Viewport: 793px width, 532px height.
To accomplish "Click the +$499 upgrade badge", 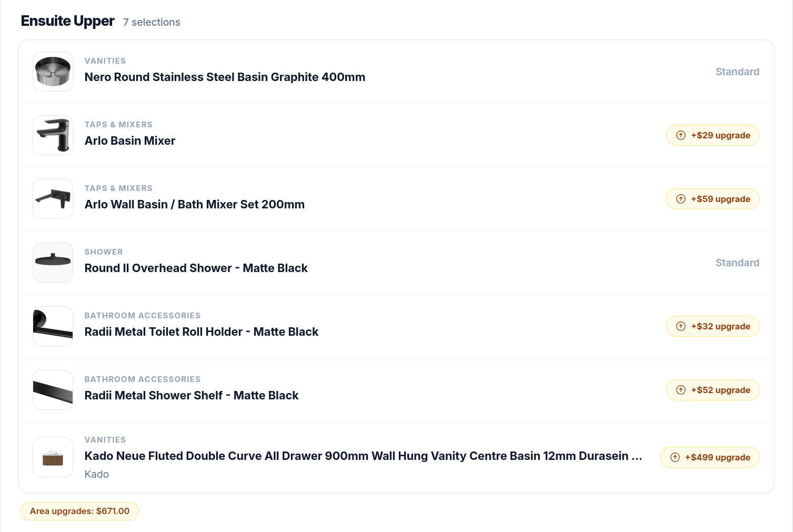I will tap(710, 457).
